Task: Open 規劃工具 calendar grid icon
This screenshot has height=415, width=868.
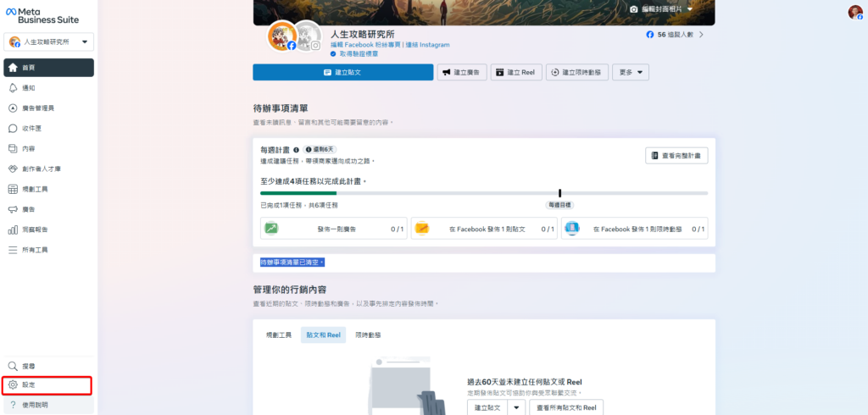Action: click(13, 189)
